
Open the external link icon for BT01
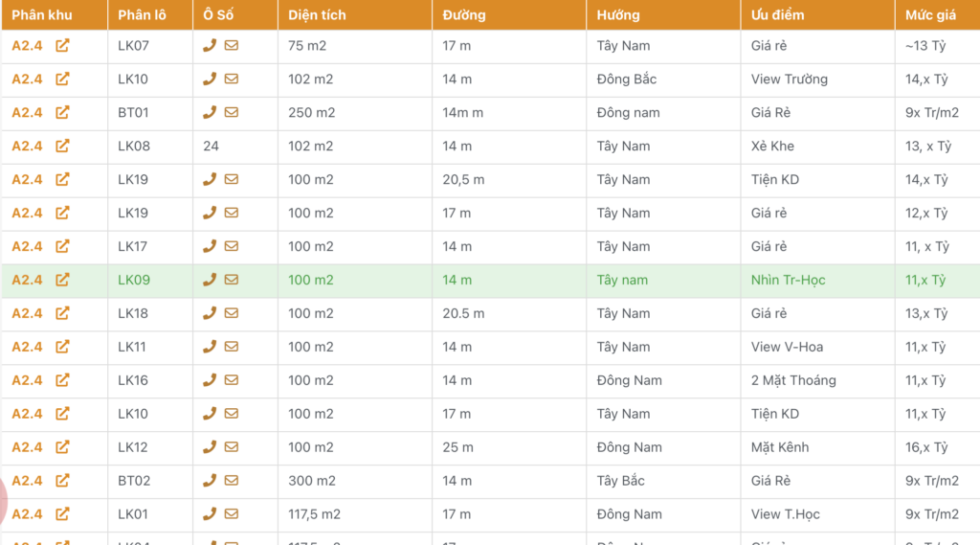click(x=62, y=112)
